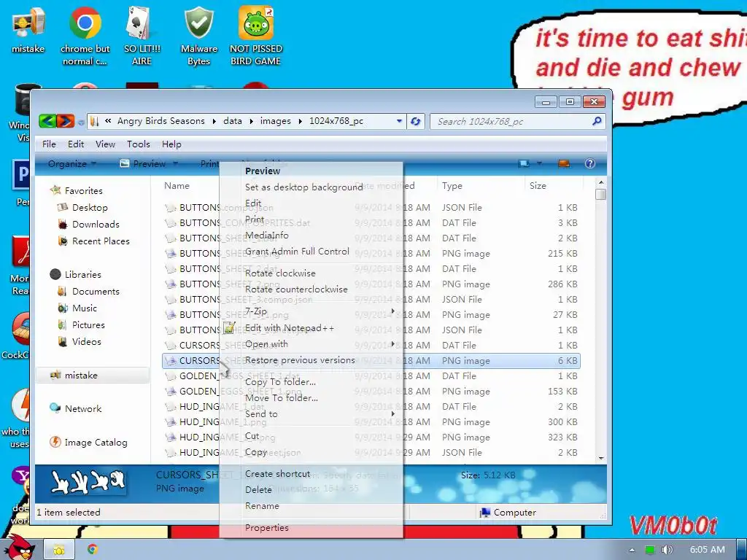Viewport: 747px width, 560px height.
Task: Toggle the preview pane icon
Action: (564, 163)
